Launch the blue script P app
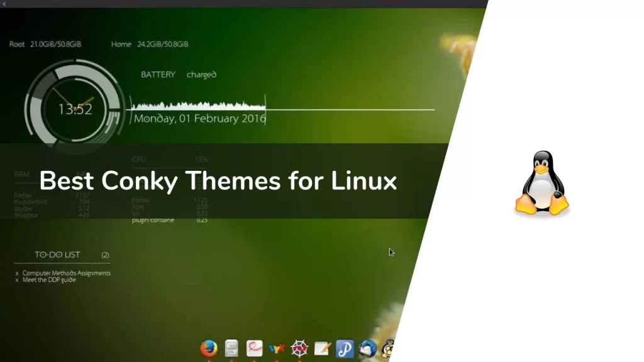The width and height of the screenshot is (644, 362). [x=345, y=348]
